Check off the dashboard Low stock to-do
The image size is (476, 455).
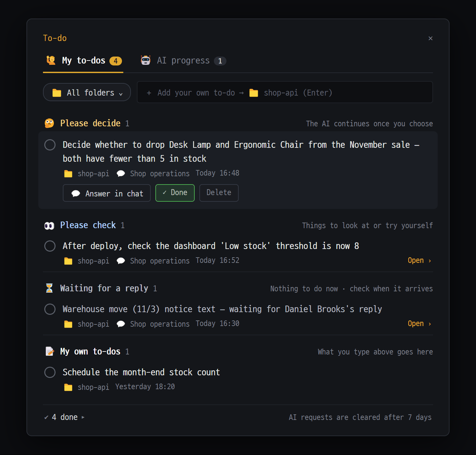(50, 246)
